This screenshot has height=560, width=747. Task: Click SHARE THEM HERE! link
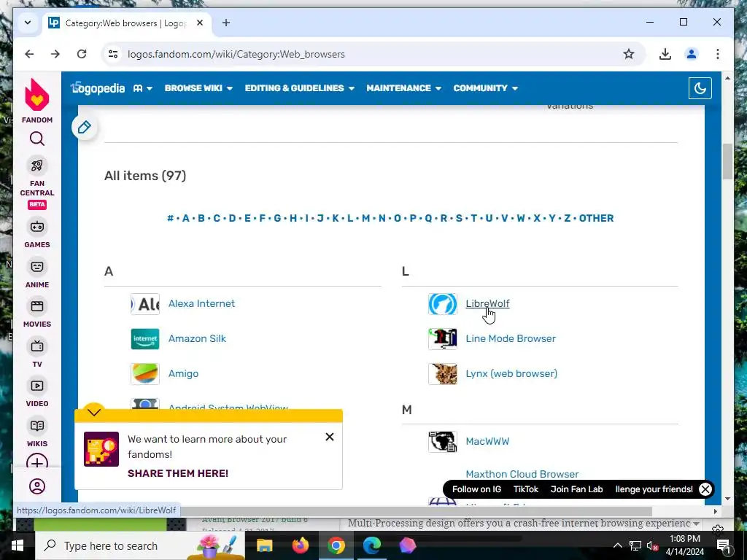pos(178,473)
